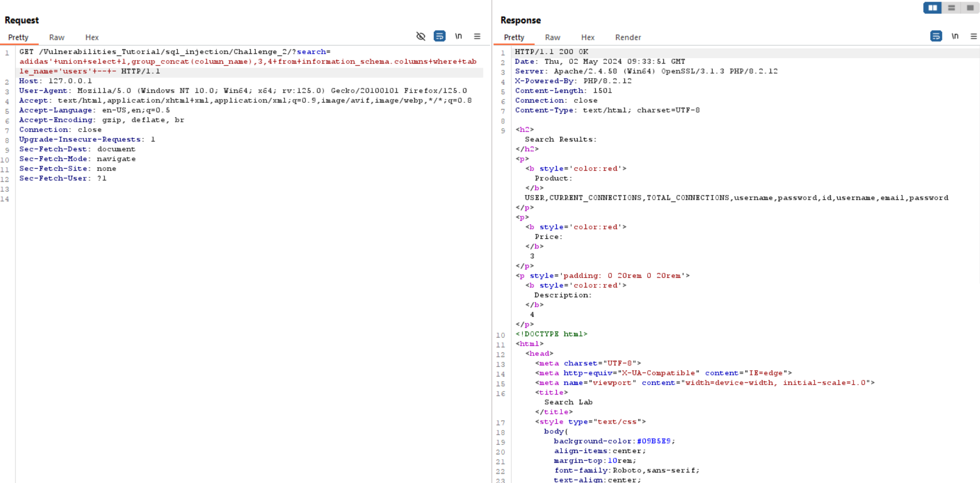
Task: Click the response Date header line
Action: point(600,61)
